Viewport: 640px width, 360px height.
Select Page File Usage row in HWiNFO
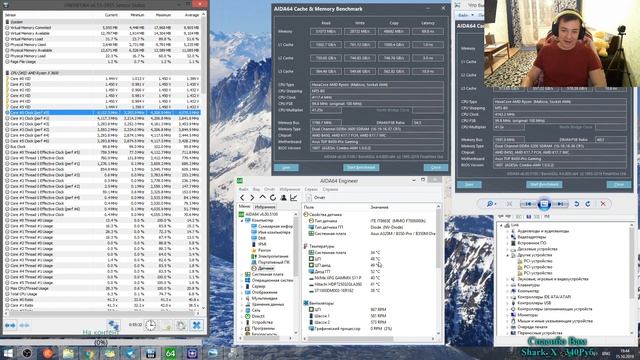(x=102, y=62)
